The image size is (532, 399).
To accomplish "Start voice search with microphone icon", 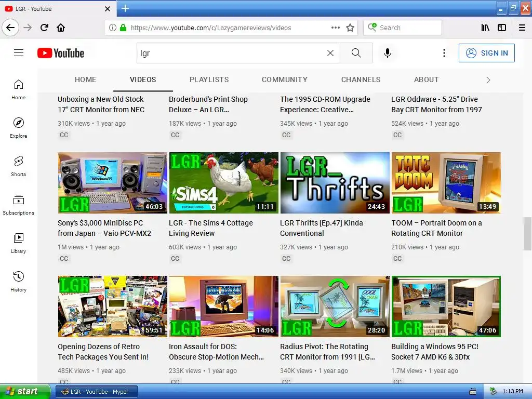I will click(x=388, y=53).
